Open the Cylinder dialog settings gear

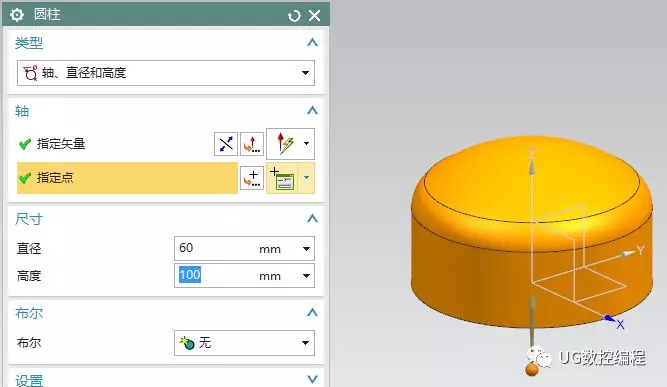17,15
